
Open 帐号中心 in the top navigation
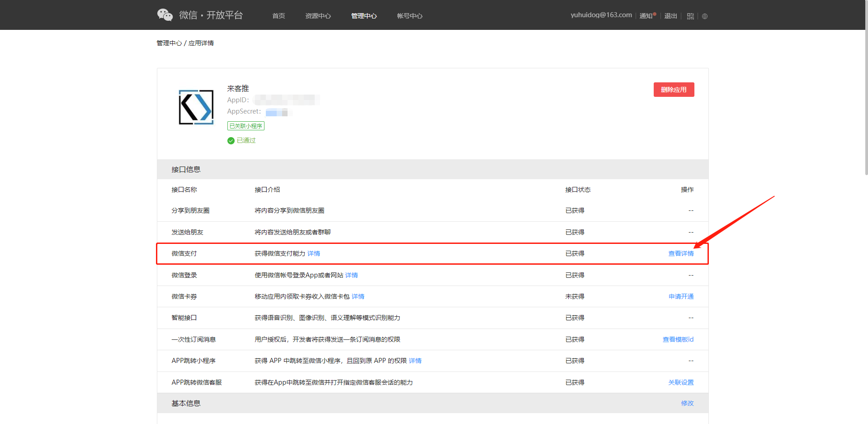click(x=410, y=16)
